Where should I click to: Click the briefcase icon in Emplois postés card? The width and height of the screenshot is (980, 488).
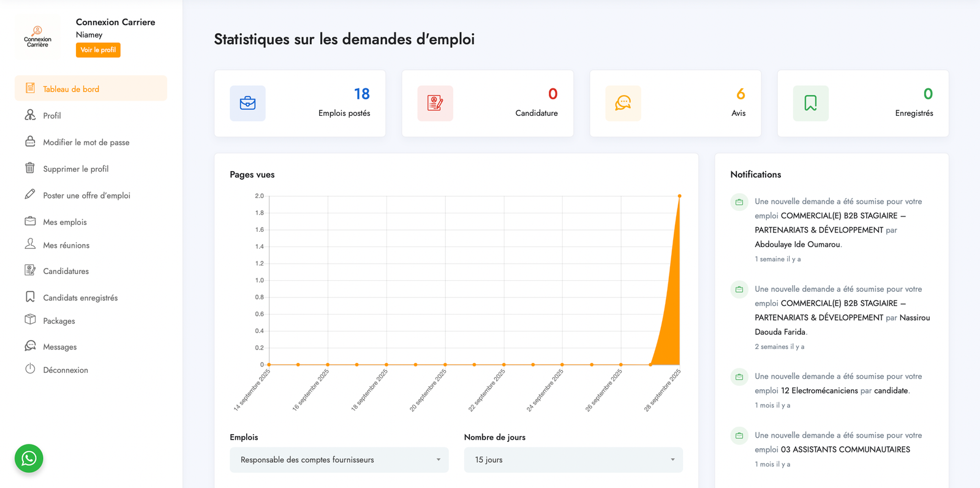(247, 103)
